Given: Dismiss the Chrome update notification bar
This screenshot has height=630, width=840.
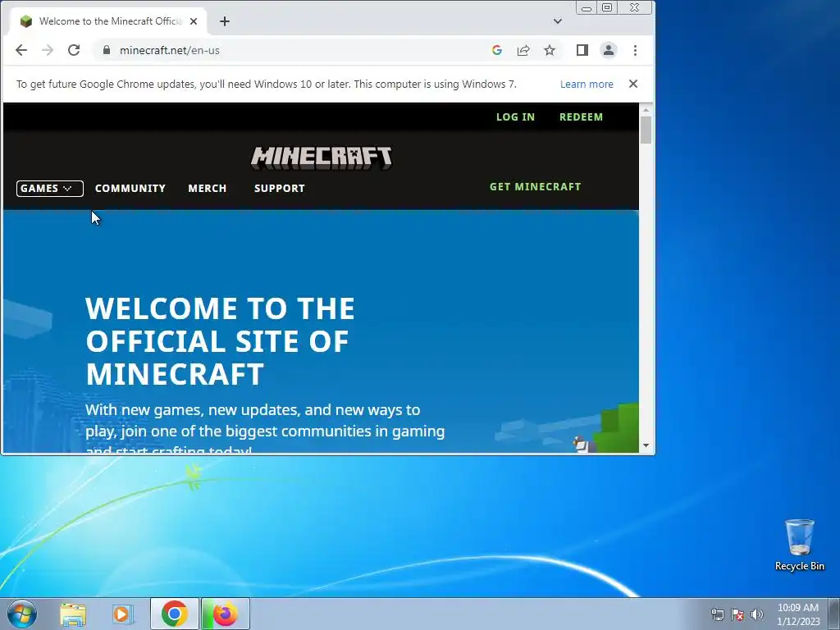Looking at the screenshot, I should coord(633,84).
